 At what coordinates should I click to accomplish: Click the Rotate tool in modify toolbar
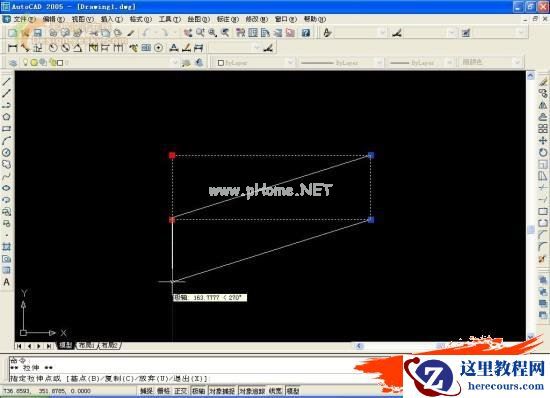point(543,153)
